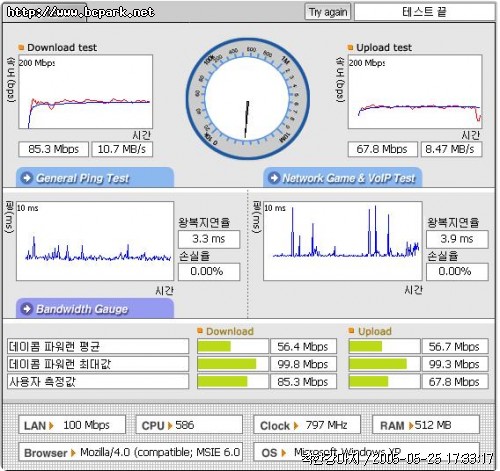Select the 0.00% loss value under 3.3 ms

click(209, 271)
